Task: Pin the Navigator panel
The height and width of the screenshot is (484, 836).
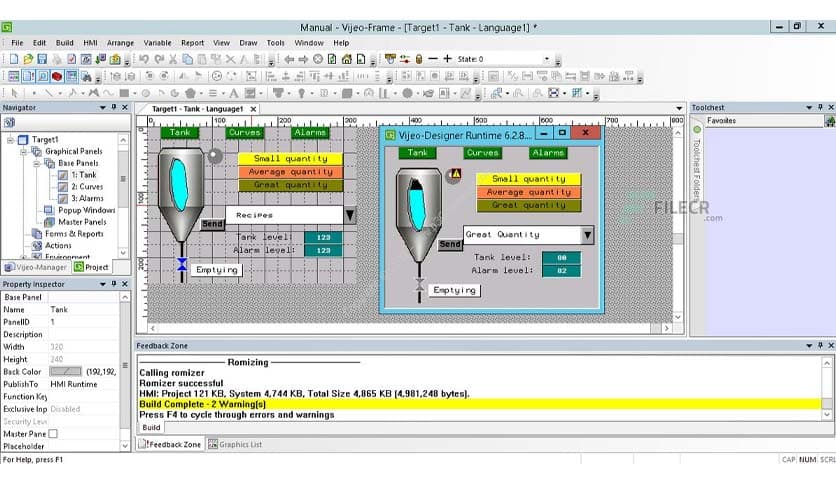Action: click(x=114, y=107)
